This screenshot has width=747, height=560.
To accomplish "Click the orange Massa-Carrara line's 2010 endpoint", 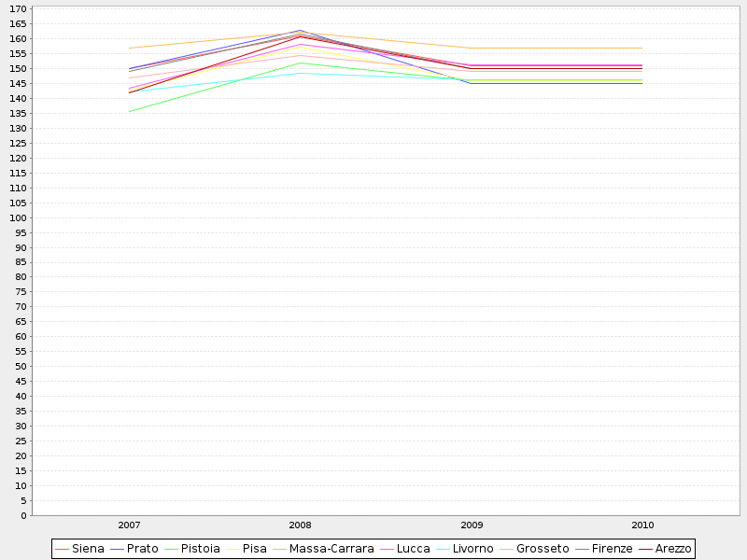I will 642,49.
